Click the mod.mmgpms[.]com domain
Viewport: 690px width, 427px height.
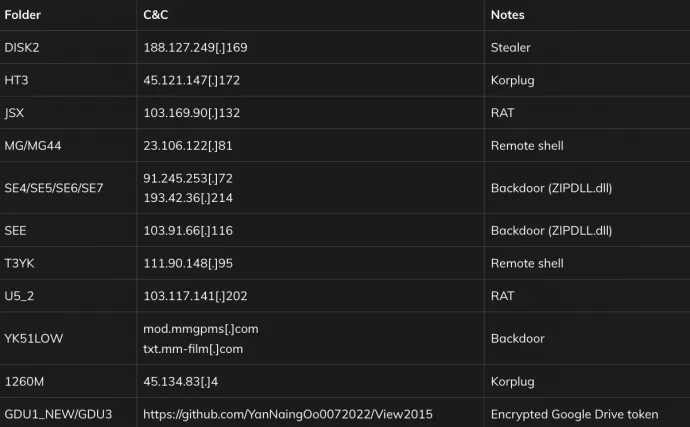point(201,329)
